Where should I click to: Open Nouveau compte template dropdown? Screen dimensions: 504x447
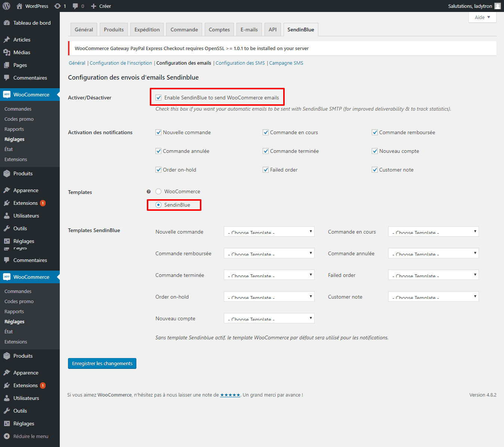269,318
